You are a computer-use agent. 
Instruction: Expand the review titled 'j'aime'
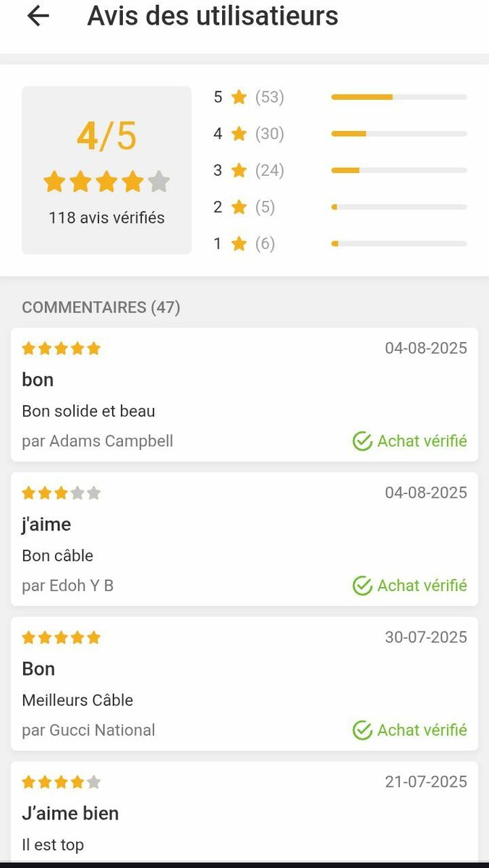pos(46,524)
